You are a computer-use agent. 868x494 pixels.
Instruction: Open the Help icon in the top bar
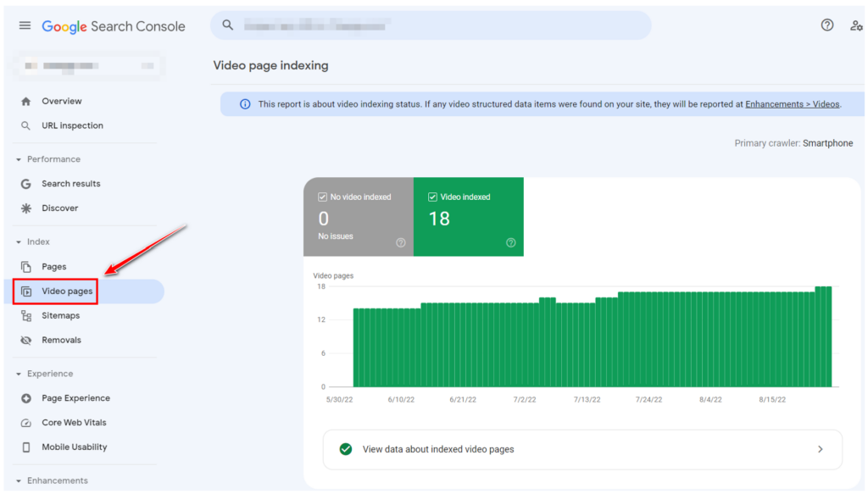826,25
